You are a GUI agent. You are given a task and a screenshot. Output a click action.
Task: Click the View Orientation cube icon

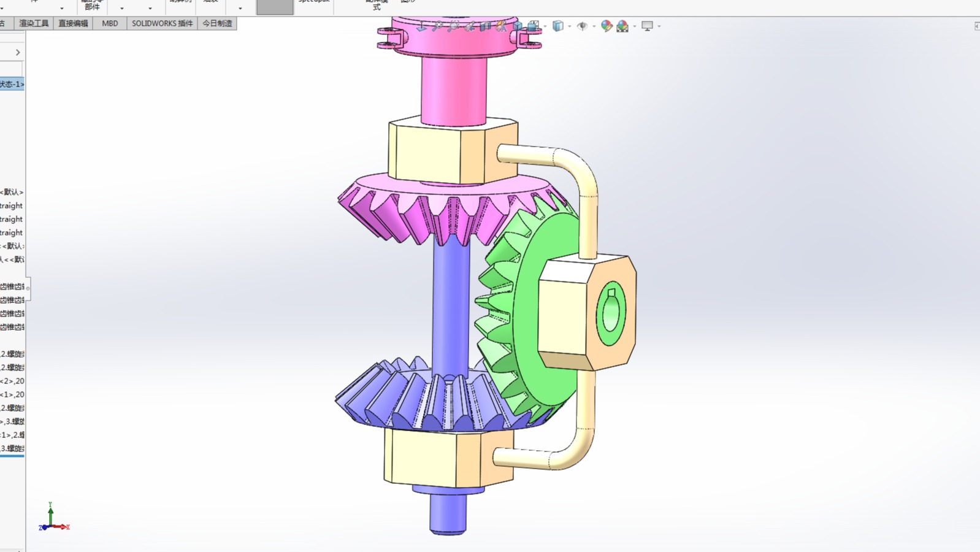pos(533,26)
